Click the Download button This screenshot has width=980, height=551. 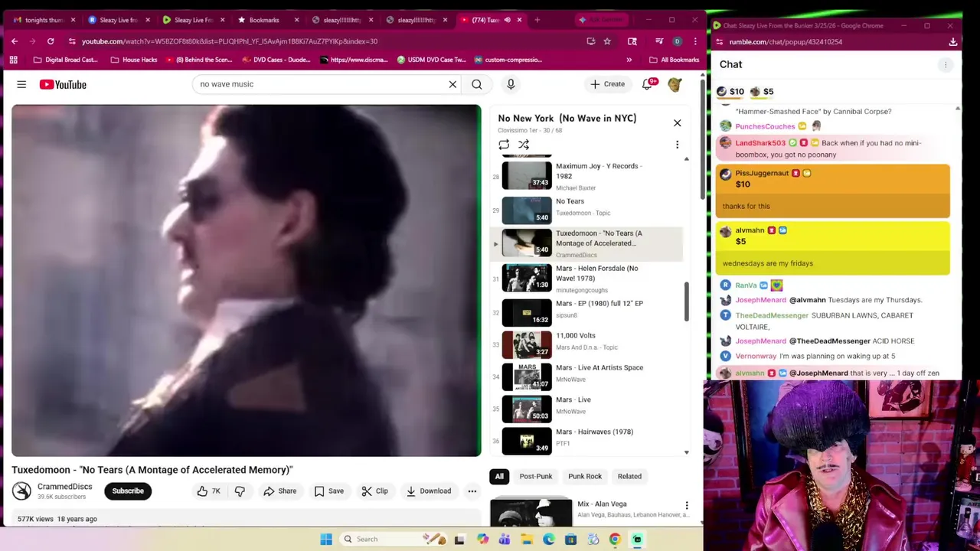pos(428,491)
